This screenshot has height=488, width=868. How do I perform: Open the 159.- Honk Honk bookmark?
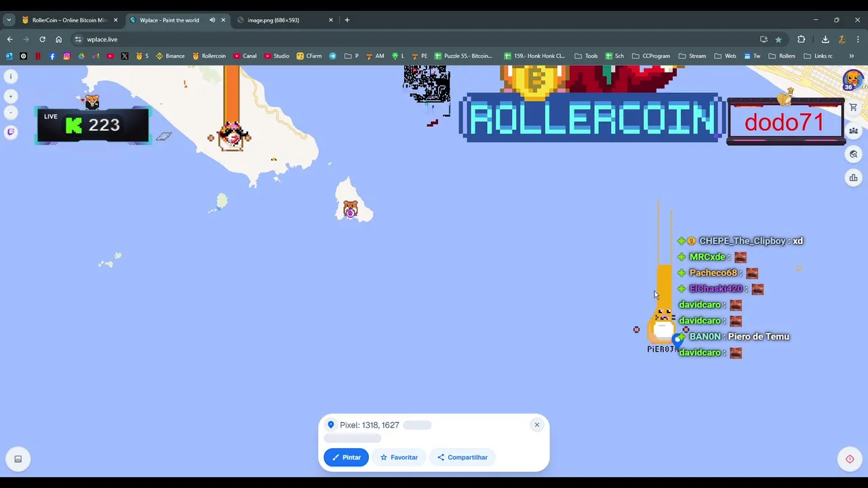(534, 56)
